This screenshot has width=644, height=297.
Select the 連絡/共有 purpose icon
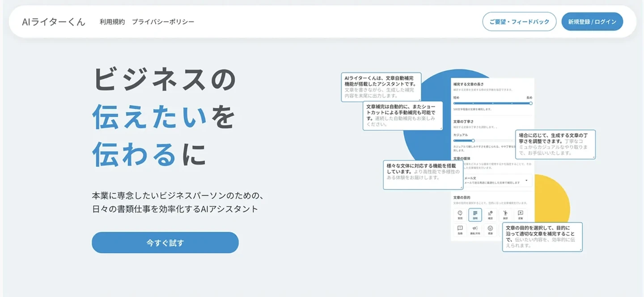(476, 230)
